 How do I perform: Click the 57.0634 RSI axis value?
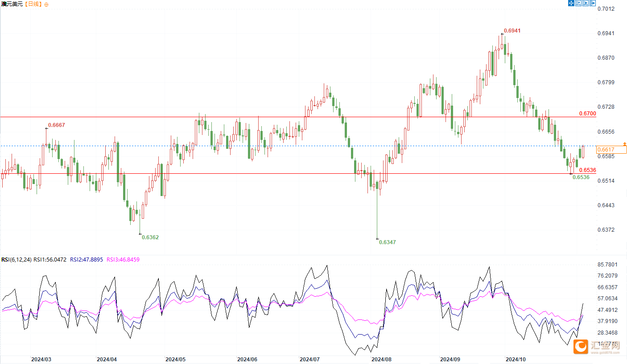point(607,299)
